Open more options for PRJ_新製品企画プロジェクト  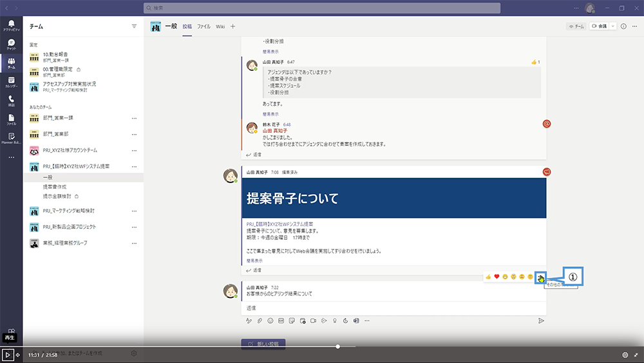[x=134, y=227]
